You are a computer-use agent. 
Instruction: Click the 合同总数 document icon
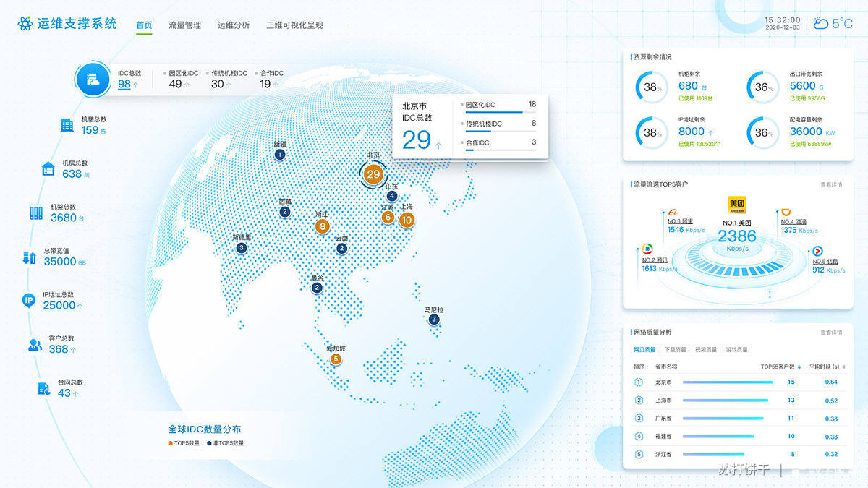[x=44, y=388]
